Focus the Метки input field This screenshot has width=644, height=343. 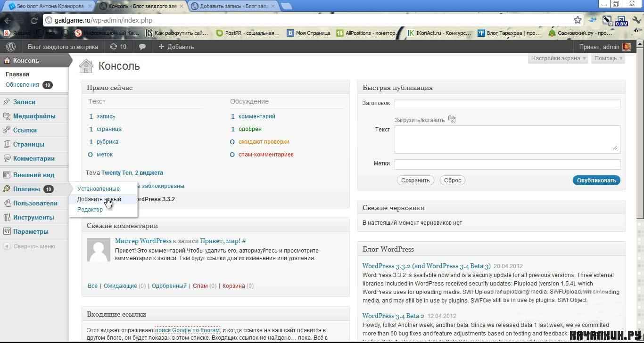pyautogui.click(x=507, y=164)
